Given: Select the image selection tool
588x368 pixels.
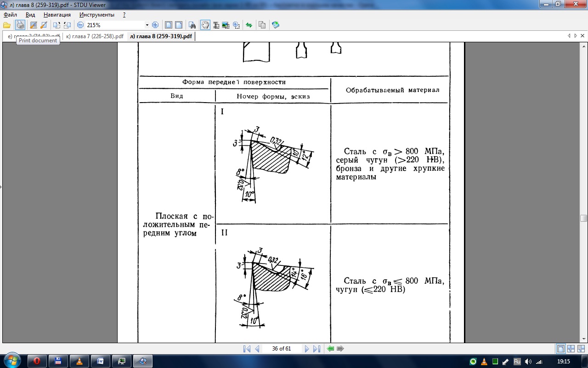Looking at the screenshot, I should (226, 25).
